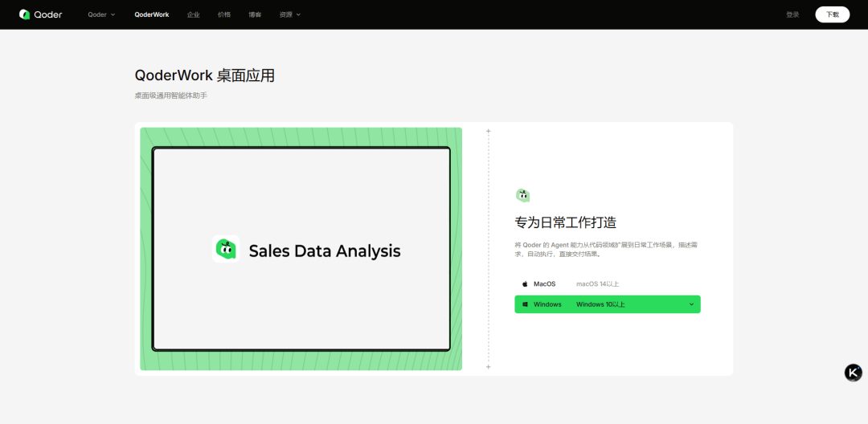Click the 专为日常工作打造 heading
This screenshot has width=868, height=424.
[565, 222]
